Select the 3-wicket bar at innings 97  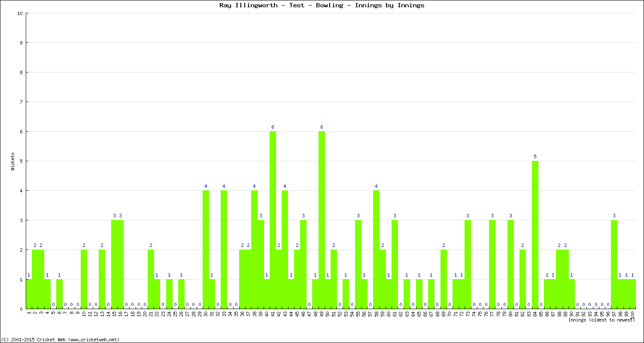(614, 264)
